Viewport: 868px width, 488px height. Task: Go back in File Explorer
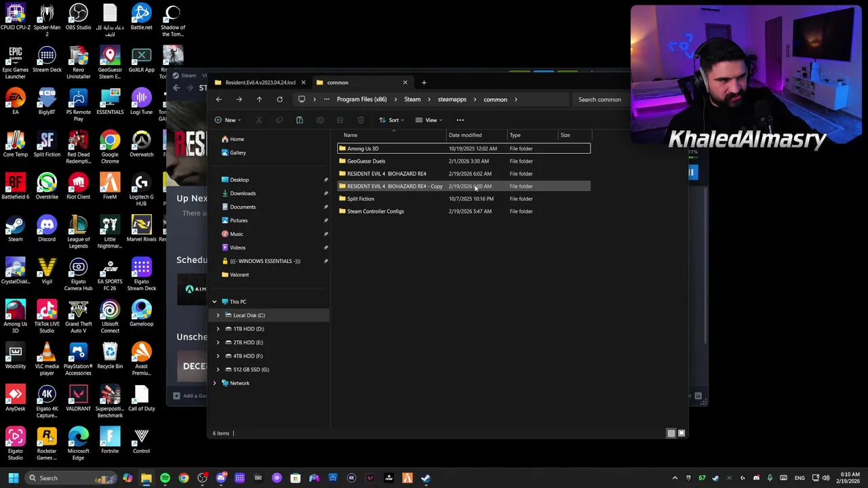click(218, 100)
